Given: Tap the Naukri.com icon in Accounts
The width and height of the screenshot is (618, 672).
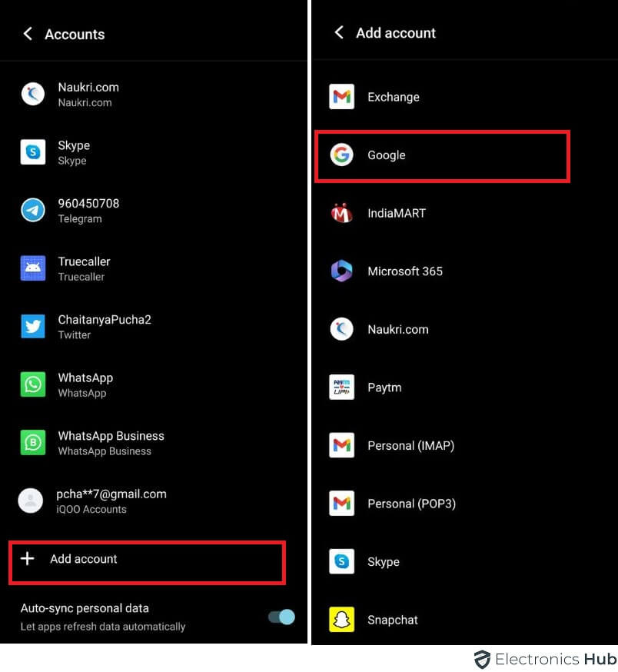Looking at the screenshot, I should point(33,94).
